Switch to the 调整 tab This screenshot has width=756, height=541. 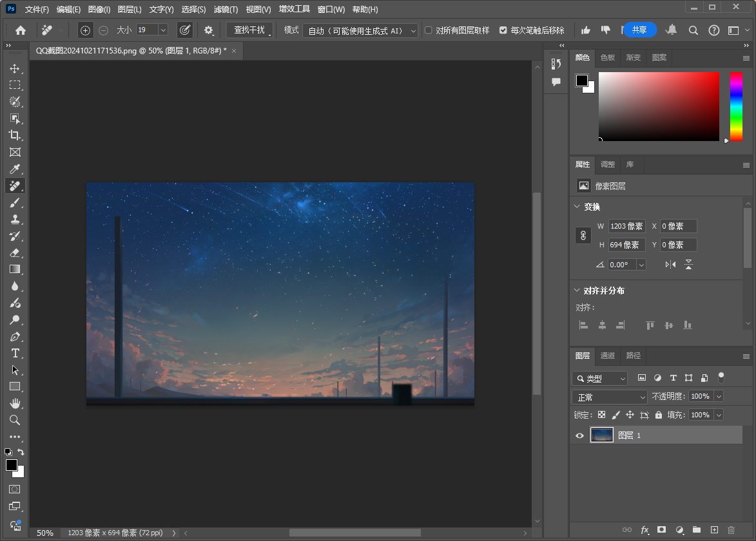point(608,164)
